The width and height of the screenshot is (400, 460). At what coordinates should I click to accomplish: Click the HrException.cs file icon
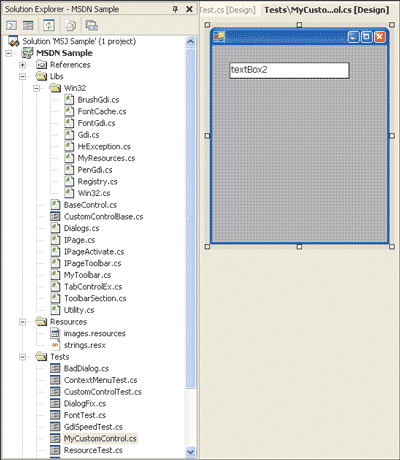[69, 146]
